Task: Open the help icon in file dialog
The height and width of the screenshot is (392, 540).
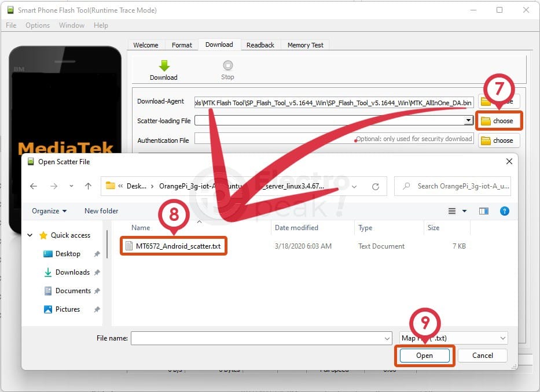Action: click(x=504, y=211)
